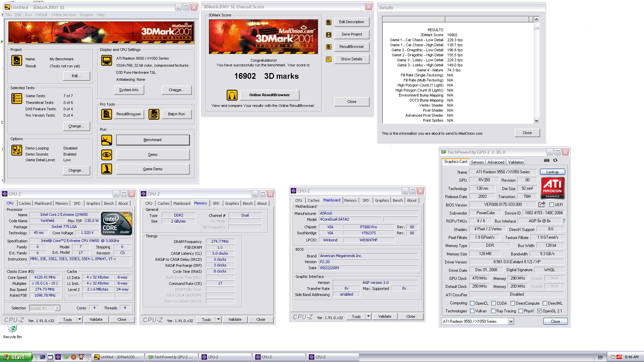Image resolution: width=644 pixels, height=362 pixels.
Task: Click the Project icon in 3DMark2001 window
Action: (x=17, y=60)
